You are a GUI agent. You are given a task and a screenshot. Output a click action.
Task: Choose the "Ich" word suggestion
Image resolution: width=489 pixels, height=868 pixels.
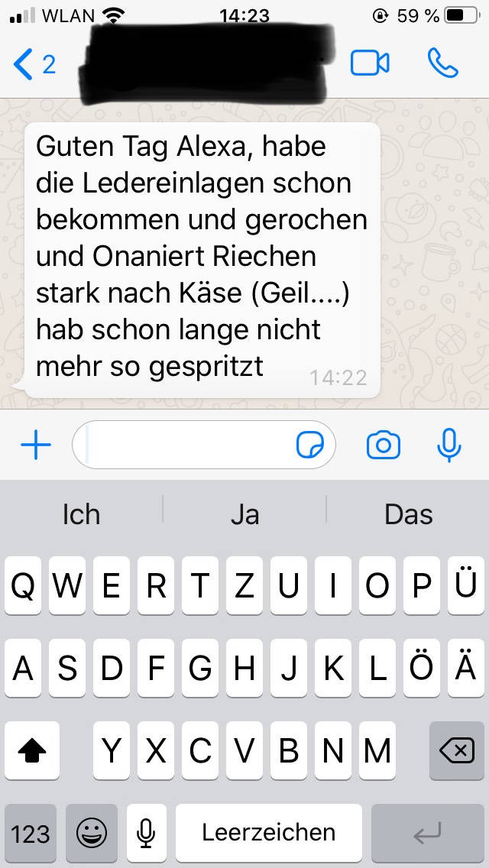point(82,515)
